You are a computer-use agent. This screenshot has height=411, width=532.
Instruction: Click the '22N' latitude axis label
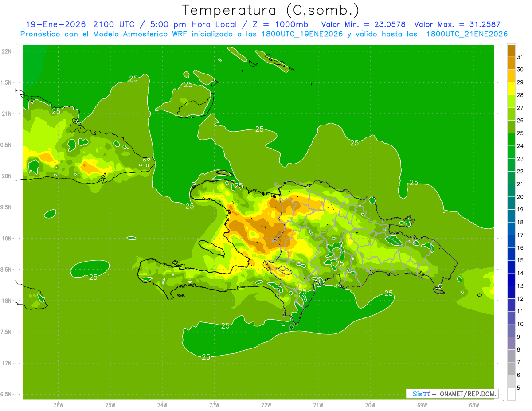[7, 51]
